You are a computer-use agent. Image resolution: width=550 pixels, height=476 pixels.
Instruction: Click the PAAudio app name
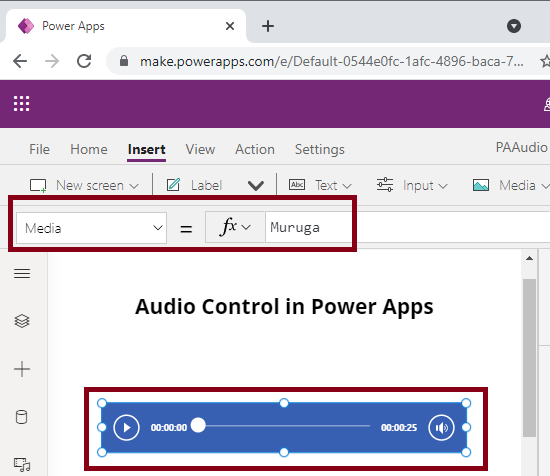[x=521, y=147]
